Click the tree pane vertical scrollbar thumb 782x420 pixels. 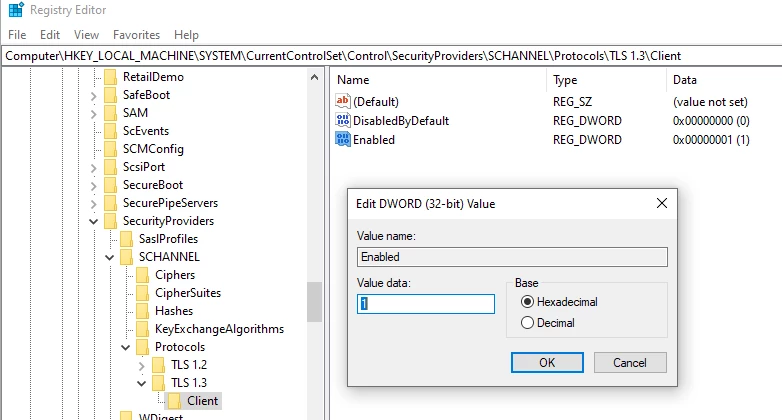pyautogui.click(x=314, y=302)
